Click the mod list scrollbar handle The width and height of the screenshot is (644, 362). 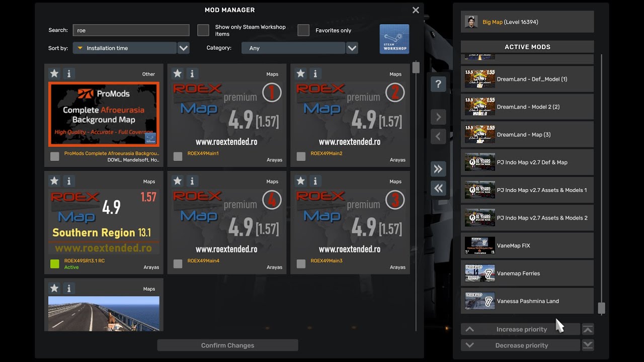(416, 67)
